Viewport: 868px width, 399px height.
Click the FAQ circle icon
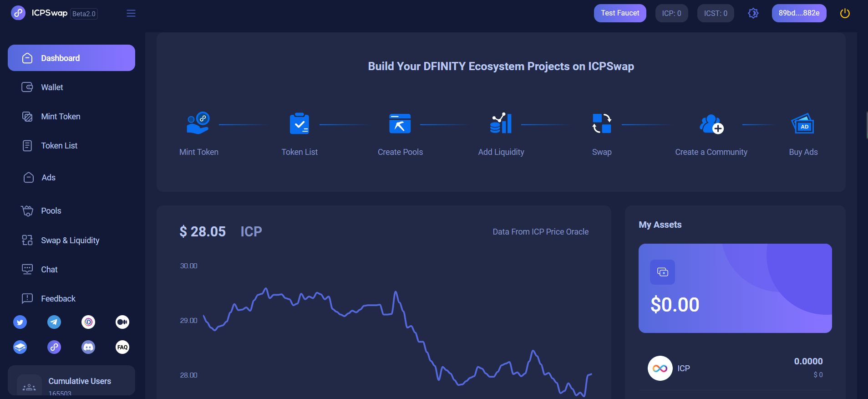122,347
